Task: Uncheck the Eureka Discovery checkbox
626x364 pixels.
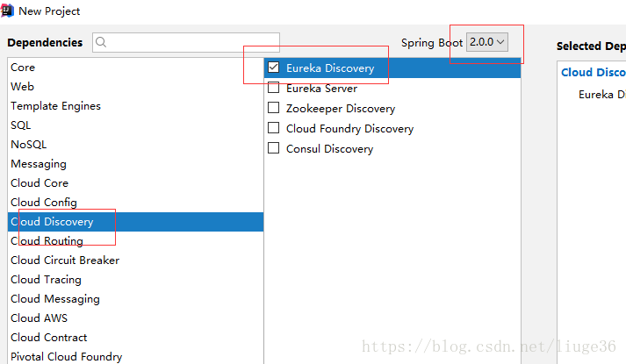Action: coord(273,68)
